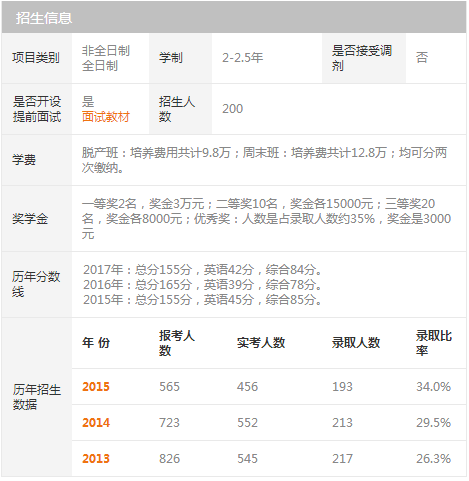Image resolution: width=469 pixels, height=481 pixels.
Task: Select the 2013 year row link
Action: [x=96, y=459]
